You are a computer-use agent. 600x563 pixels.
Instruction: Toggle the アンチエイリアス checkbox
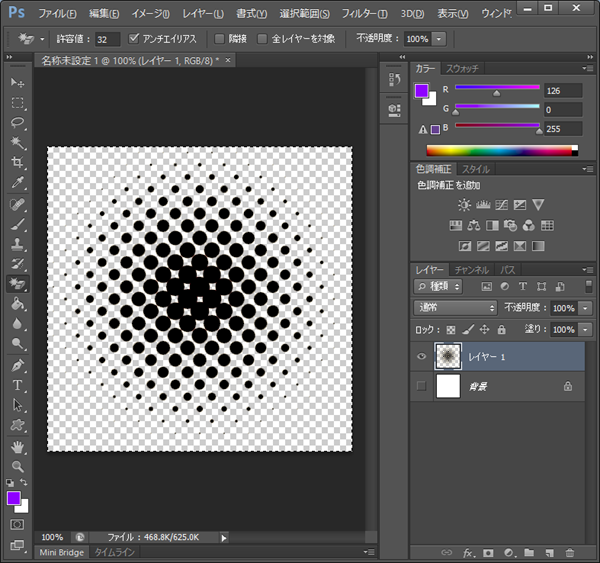coord(135,39)
